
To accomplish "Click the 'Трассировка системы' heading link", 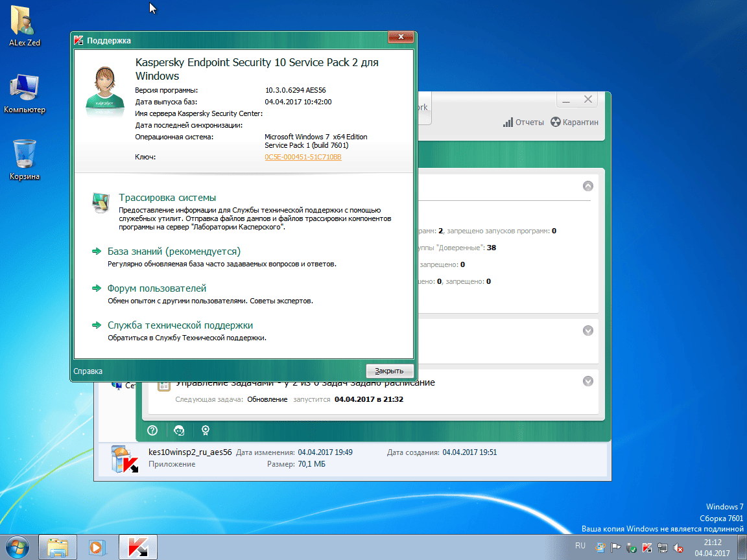I will (167, 198).
